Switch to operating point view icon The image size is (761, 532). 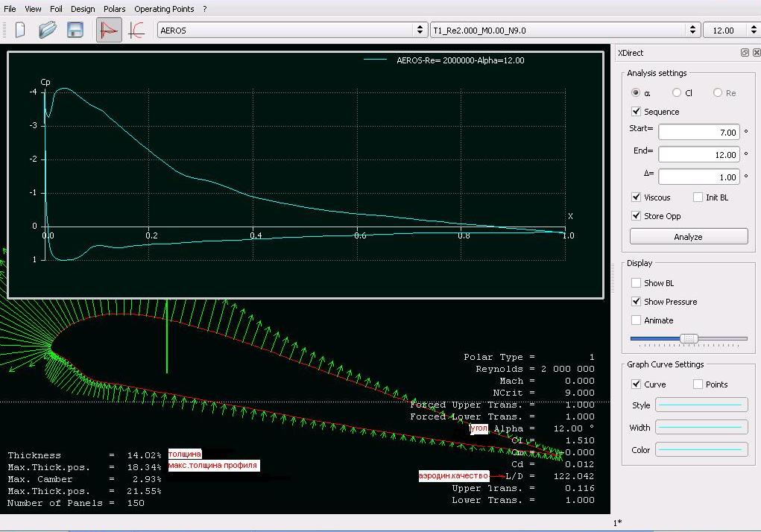(109, 30)
